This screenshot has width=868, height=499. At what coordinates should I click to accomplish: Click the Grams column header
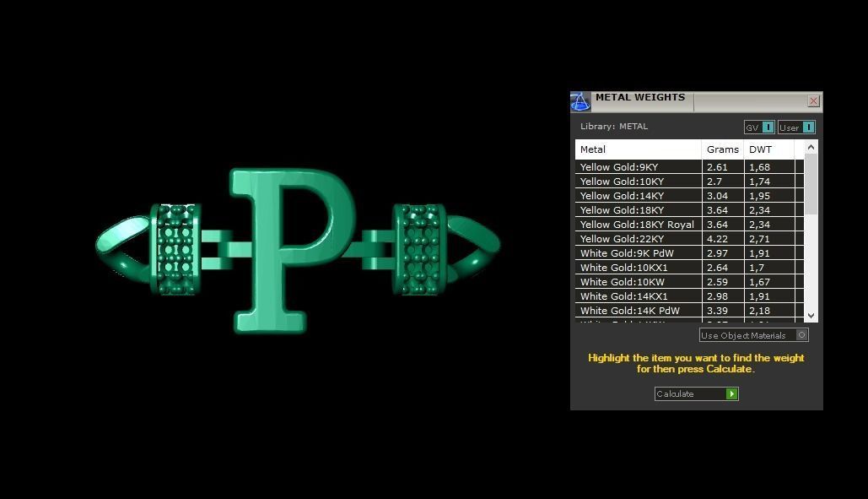[x=723, y=149]
